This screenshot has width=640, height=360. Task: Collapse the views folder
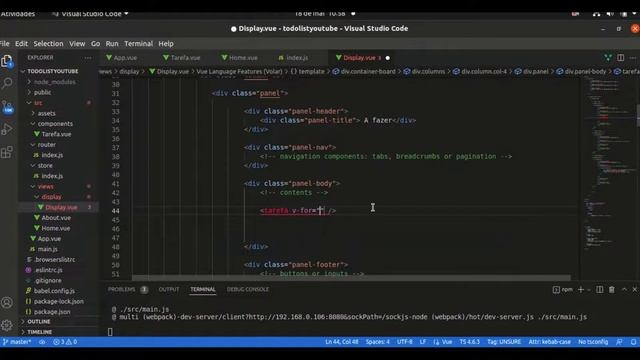coord(46,187)
